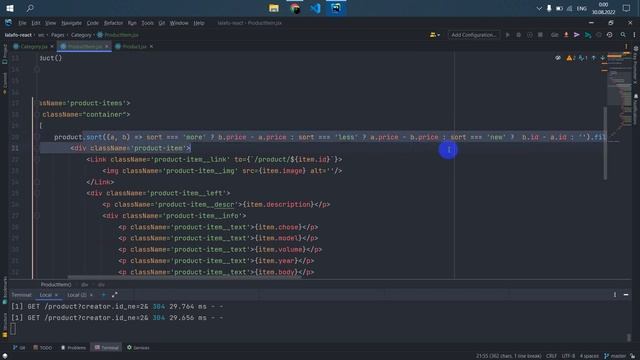Go to next highlighted error arrow
Image resolution: width=640 pixels, height=360 pixels.
pyautogui.click(x=602, y=58)
